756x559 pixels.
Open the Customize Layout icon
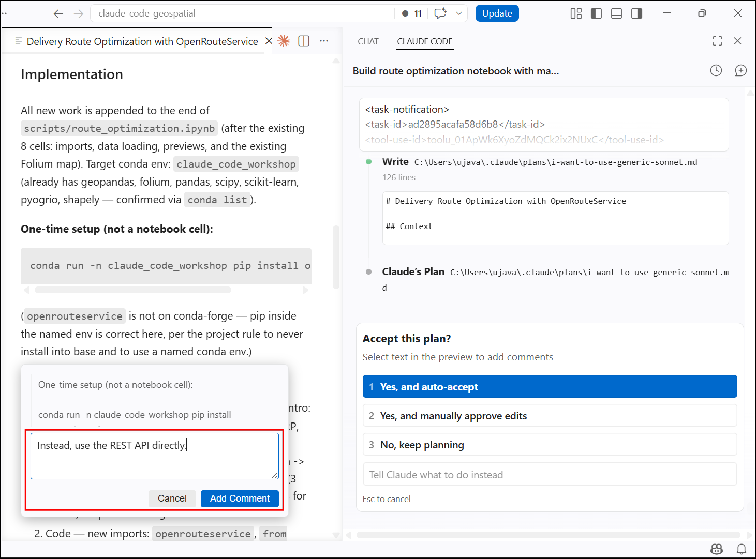coord(576,13)
